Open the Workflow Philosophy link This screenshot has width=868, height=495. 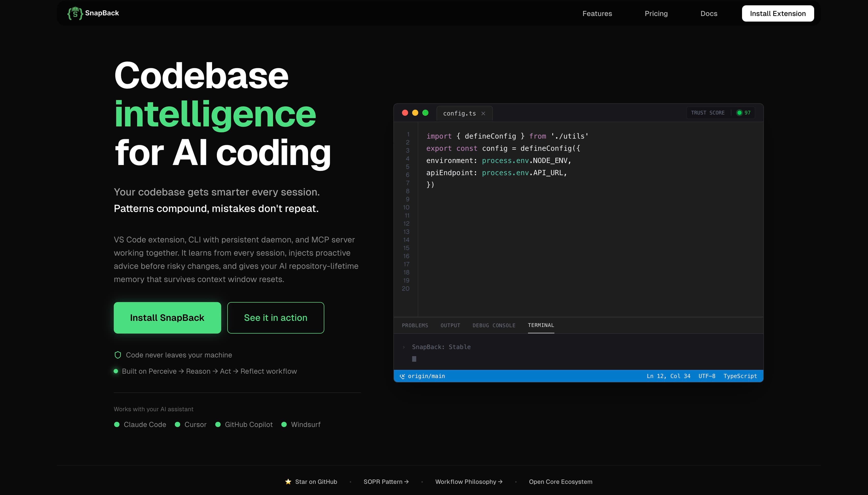coord(468,482)
